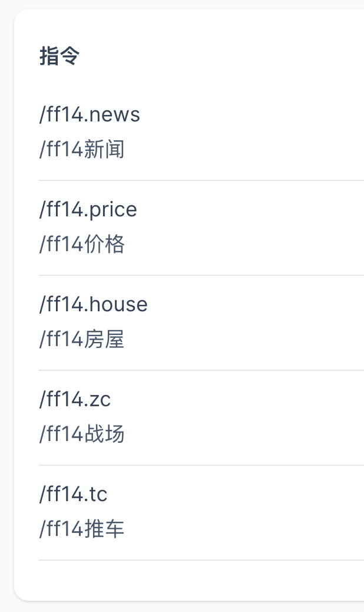364x612 pixels.
Task: Click the 指令 section heading
Action: coord(59,57)
